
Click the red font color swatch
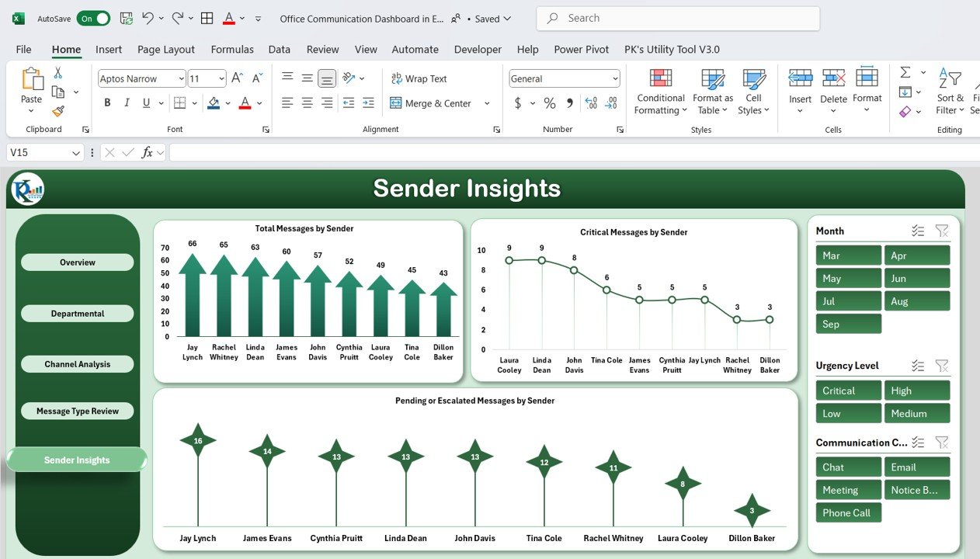[245, 103]
